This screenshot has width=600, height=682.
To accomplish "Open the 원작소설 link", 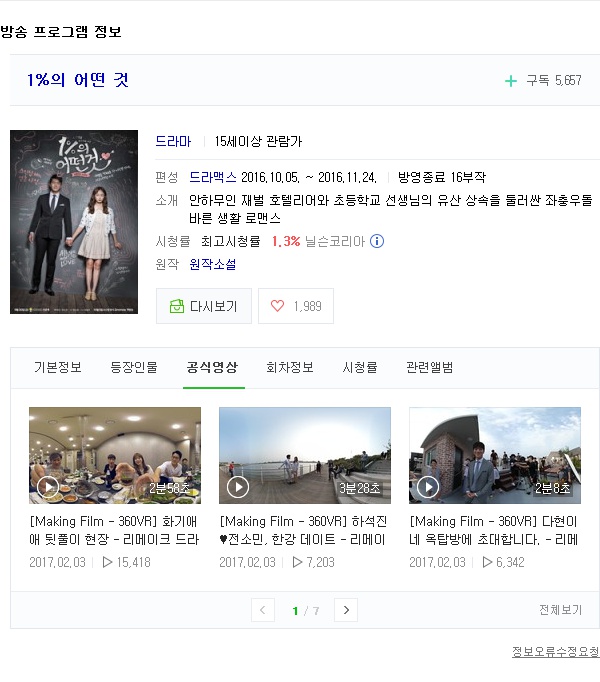I will (213, 264).
